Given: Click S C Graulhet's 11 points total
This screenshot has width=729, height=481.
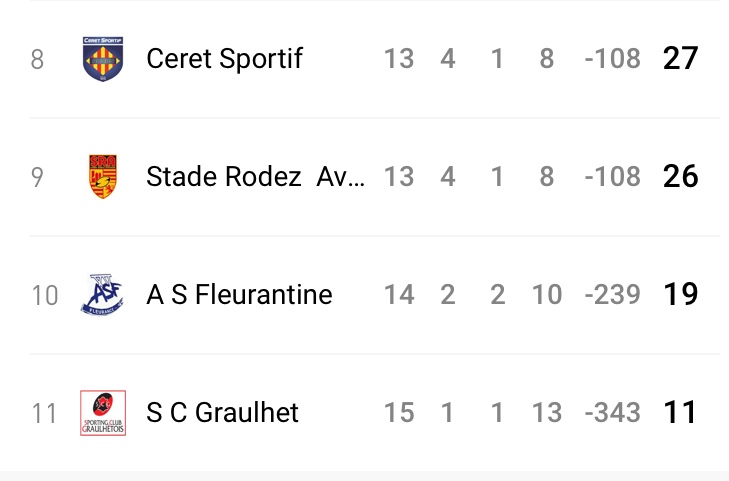Looking at the screenshot, I should coord(680,413).
